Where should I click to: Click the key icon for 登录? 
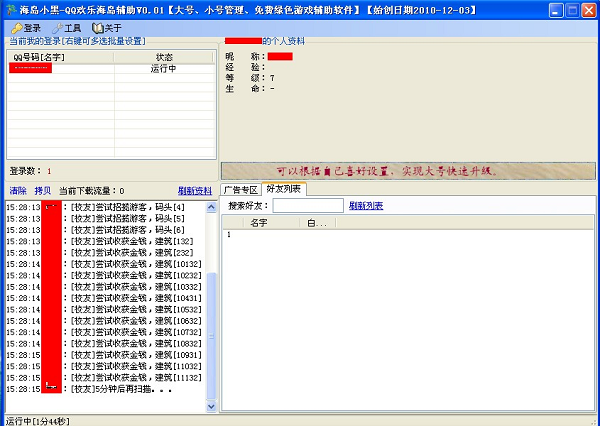tap(17, 28)
